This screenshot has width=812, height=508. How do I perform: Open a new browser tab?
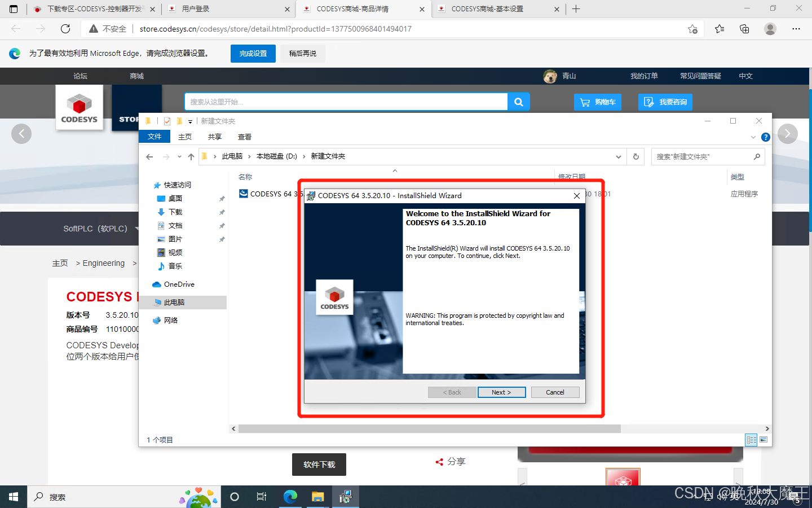(576, 9)
